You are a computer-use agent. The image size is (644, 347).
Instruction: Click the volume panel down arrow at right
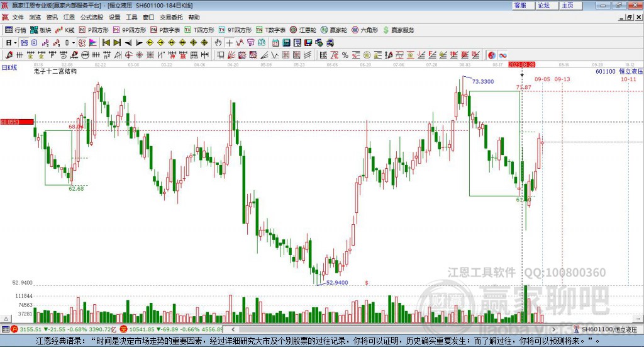[x=638, y=319]
